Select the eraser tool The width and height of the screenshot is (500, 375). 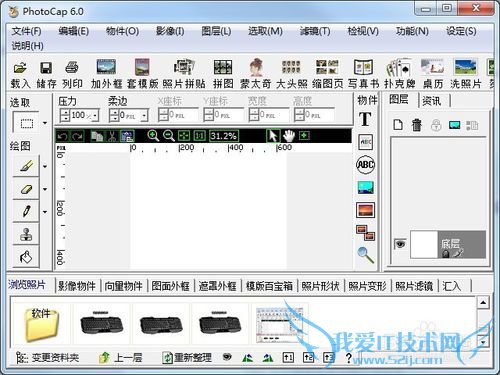point(26,189)
